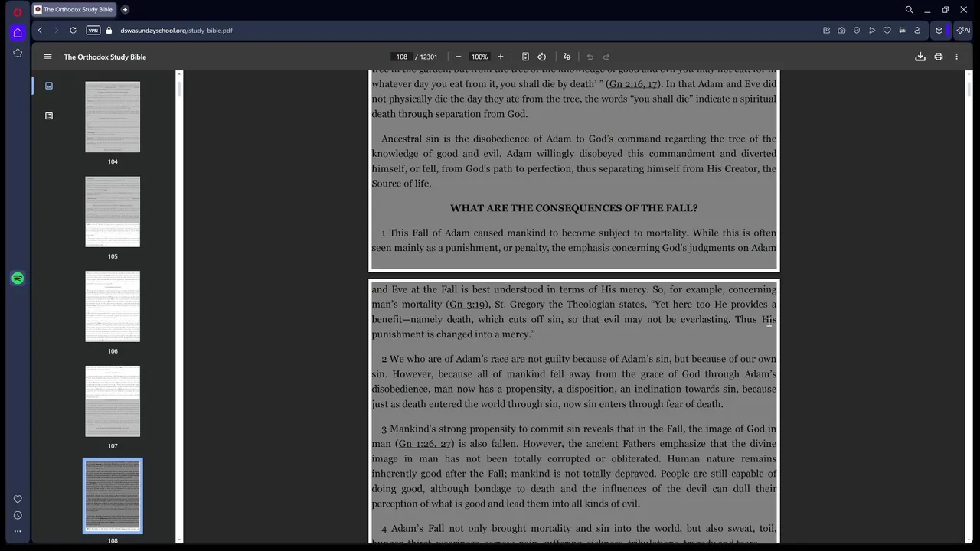Open the profile account icon
The width and height of the screenshot is (980, 551).
[x=917, y=31]
